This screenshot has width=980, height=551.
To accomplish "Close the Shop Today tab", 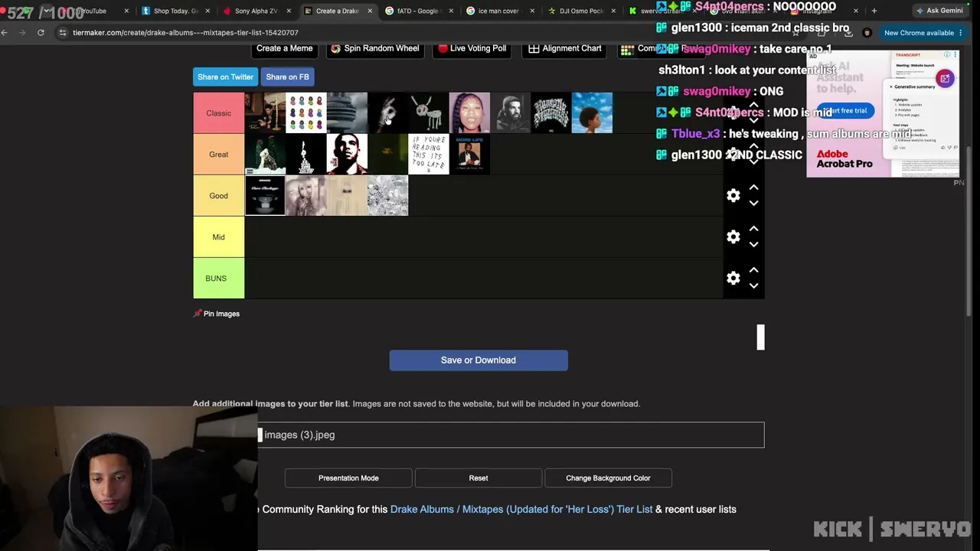I will (207, 11).
